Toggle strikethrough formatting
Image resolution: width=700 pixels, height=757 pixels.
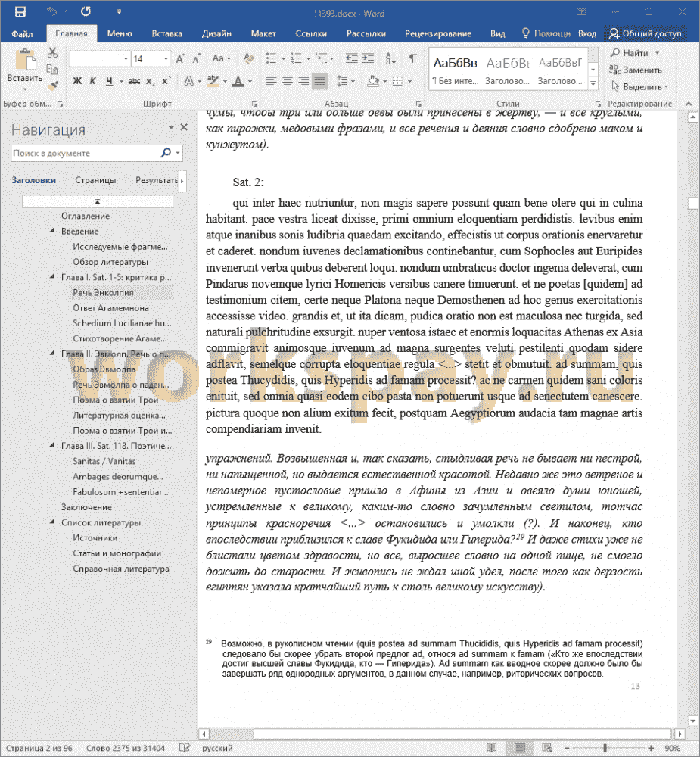(x=134, y=81)
